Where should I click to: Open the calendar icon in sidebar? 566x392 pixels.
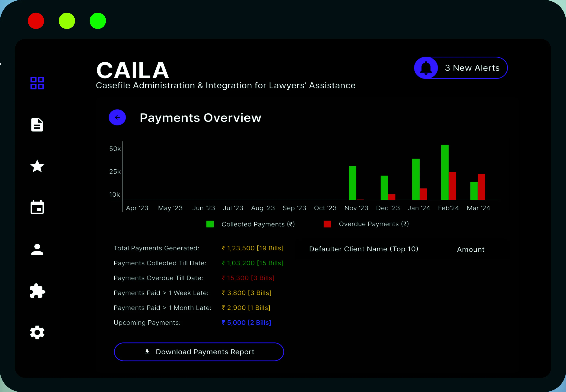click(37, 207)
